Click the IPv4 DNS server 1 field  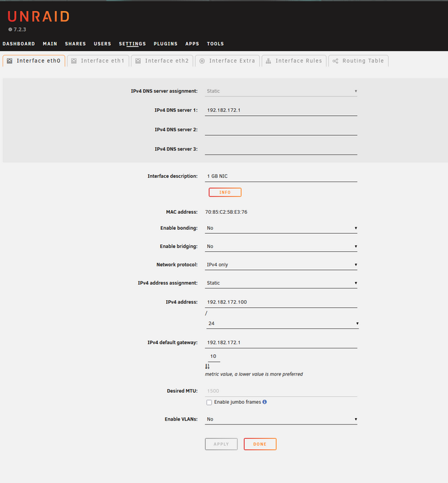click(x=281, y=110)
